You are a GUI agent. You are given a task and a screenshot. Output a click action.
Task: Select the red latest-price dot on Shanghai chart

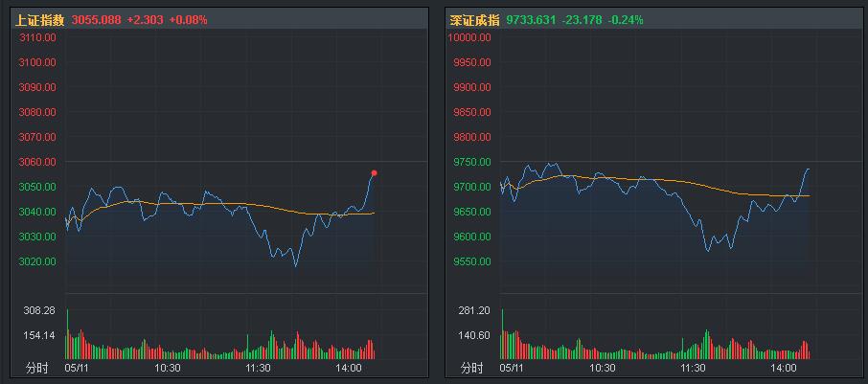(x=375, y=173)
